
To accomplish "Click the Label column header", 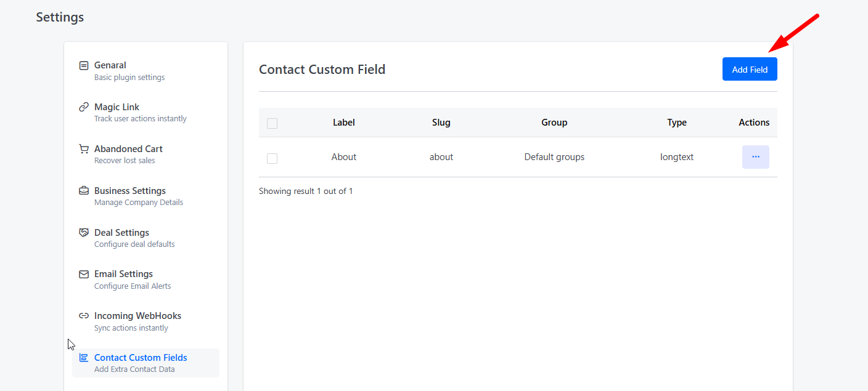I will click(344, 123).
